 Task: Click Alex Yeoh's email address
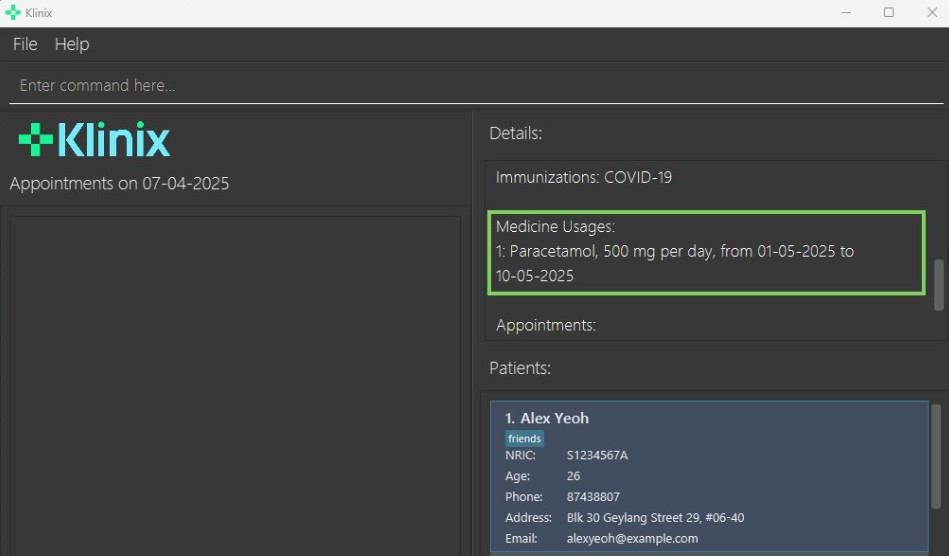632,538
